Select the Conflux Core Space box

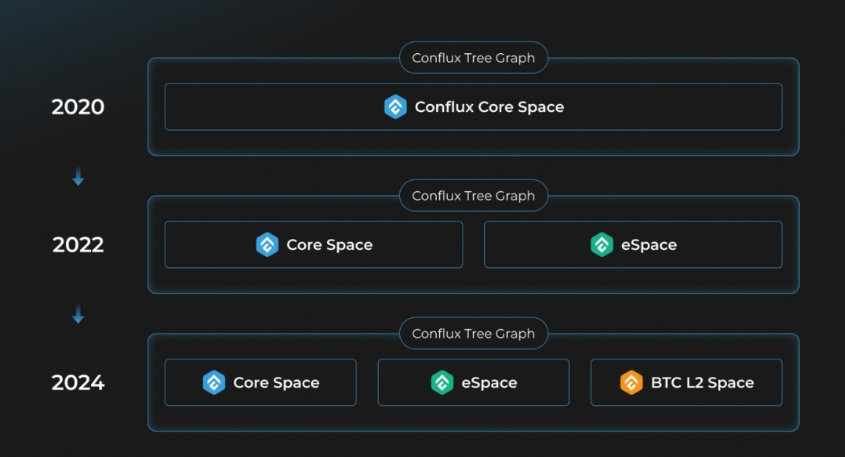click(473, 107)
